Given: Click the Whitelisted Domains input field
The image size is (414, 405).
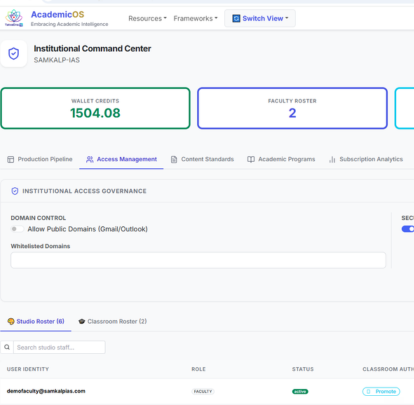Looking at the screenshot, I should coord(198,260).
